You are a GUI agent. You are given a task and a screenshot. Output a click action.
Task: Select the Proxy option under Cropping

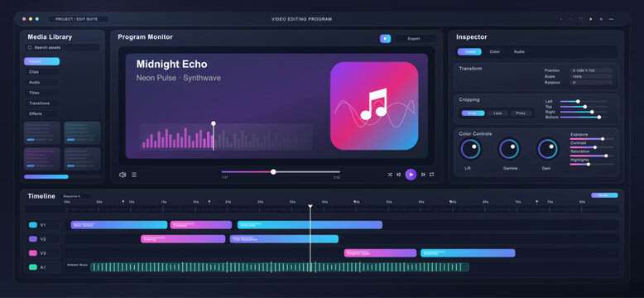coord(521,113)
